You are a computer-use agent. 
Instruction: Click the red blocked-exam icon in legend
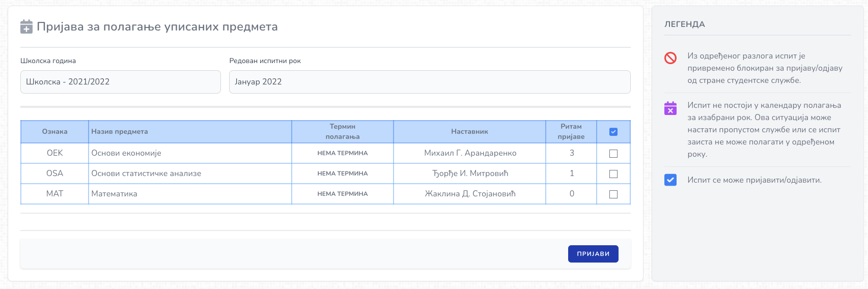[x=670, y=58]
